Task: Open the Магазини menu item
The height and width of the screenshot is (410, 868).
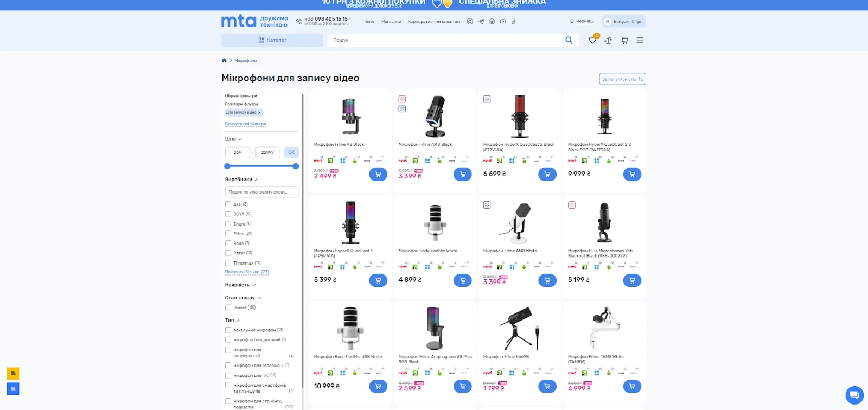Action: coord(391,22)
